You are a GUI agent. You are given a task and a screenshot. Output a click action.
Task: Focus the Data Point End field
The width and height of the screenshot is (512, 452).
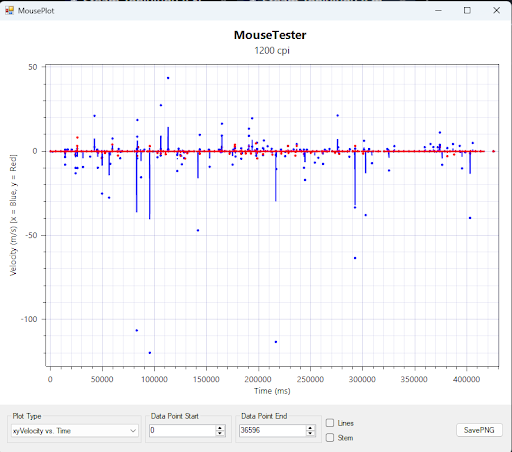272,430
